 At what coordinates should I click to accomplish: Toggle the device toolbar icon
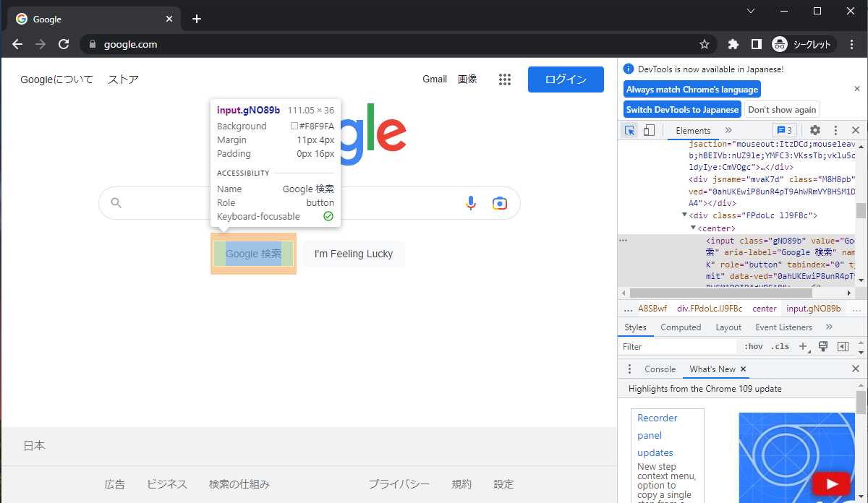click(648, 130)
